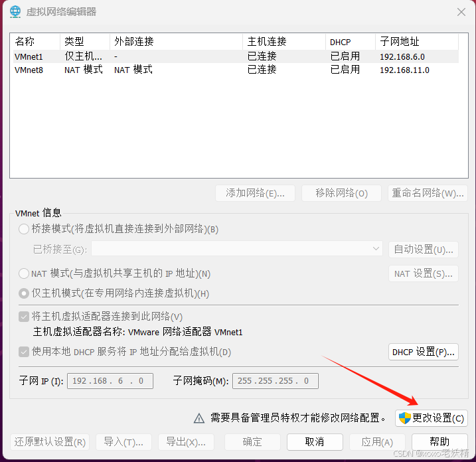Click 自动设置(U)... button
Image resolution: width=476 pixels, height=462 pixels.
coord(423,250)
